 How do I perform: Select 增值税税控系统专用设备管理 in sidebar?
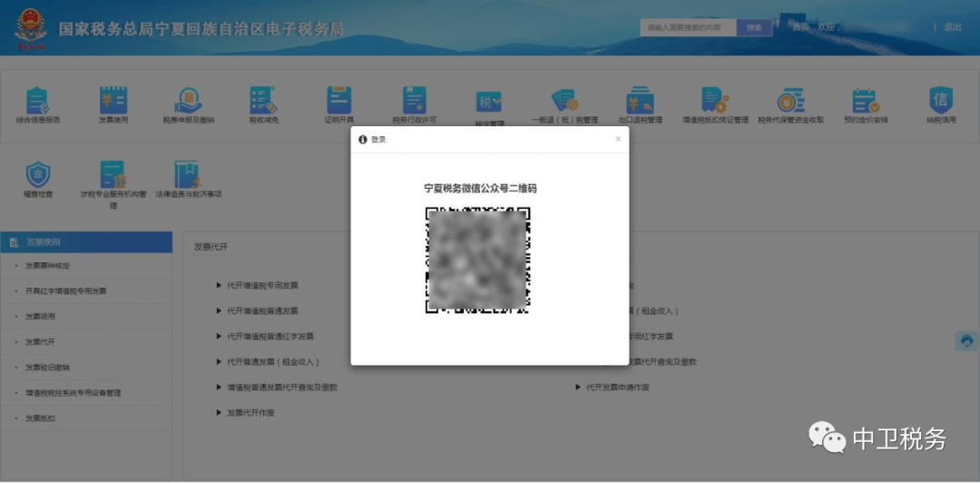coord(73,393)
